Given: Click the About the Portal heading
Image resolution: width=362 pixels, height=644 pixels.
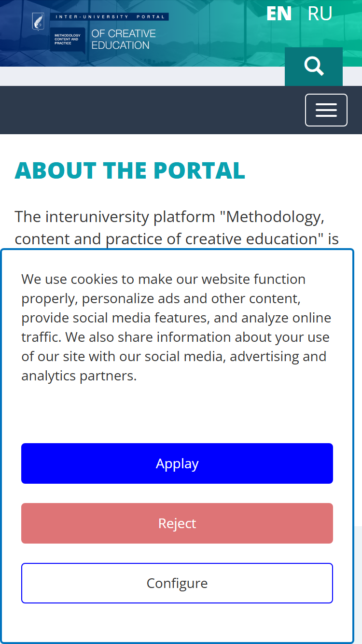Looking at the screenshot, I should (130, 170).
